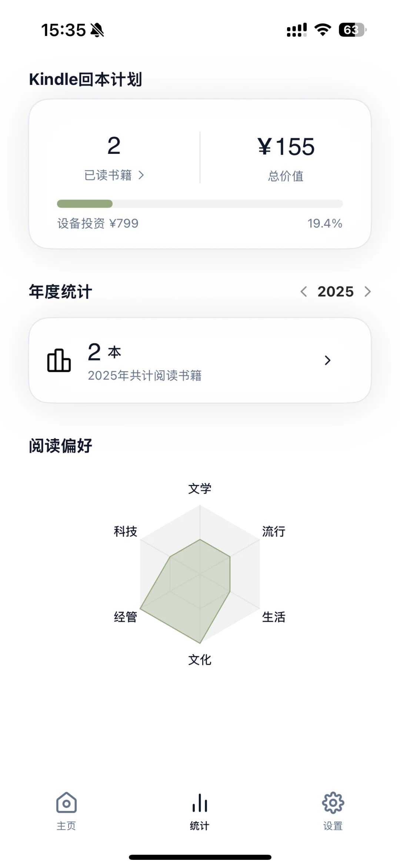Screen dimensions: 400x868
Task: Tap the Wi-Fi status icon
Action: coord(323,30)
